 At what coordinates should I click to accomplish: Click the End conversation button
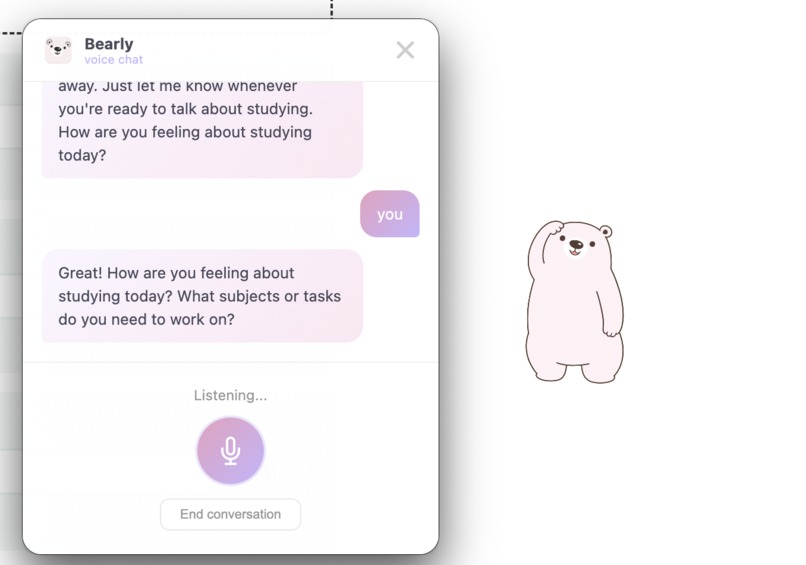(x=230, y=514)
